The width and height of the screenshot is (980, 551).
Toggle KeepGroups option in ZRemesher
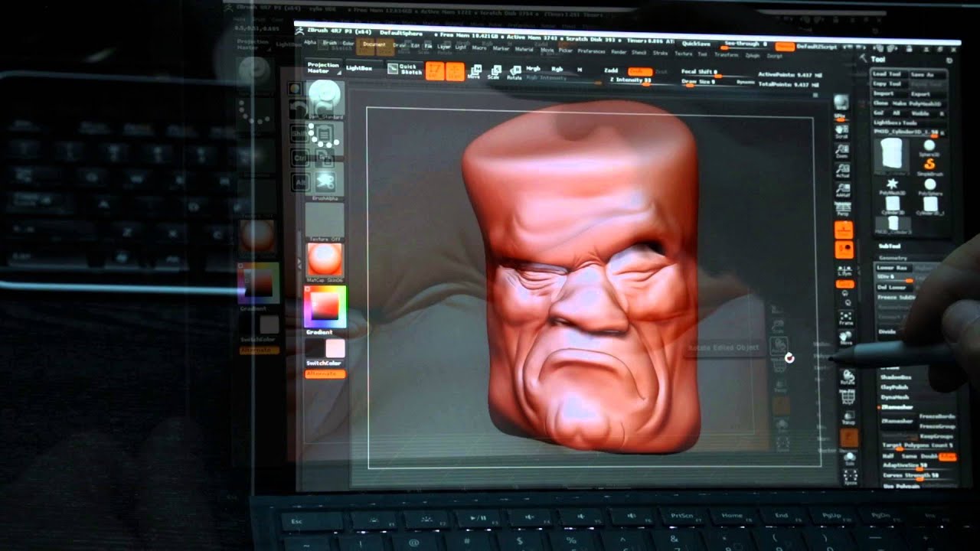pos(936,435)
